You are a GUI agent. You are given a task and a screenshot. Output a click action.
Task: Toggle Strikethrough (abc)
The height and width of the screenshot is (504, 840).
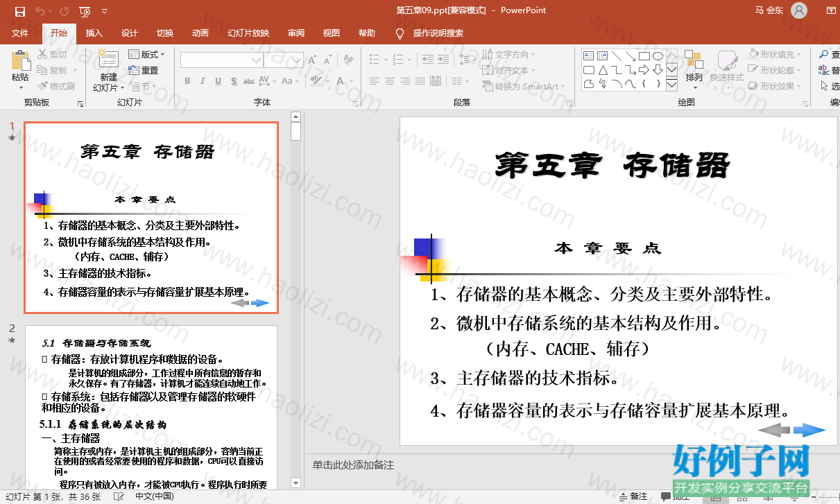point(248,81)
